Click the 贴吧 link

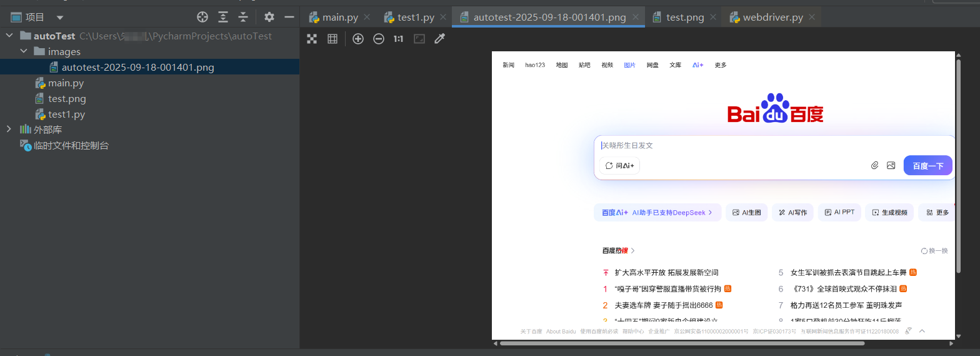[x=584, y=65]
